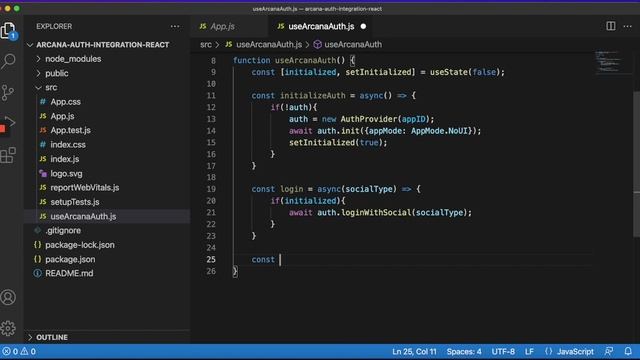Open the Search view icon
This screenshot has width=640, height=360.
point(8,61)
